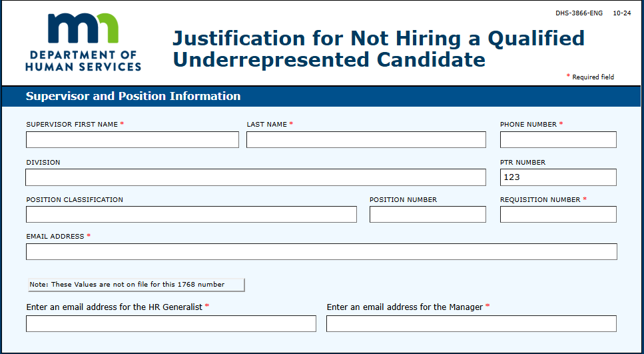Screen dimensions: 644x354
Task: Click the Requisition Number input box
Action: click(558, 214)
